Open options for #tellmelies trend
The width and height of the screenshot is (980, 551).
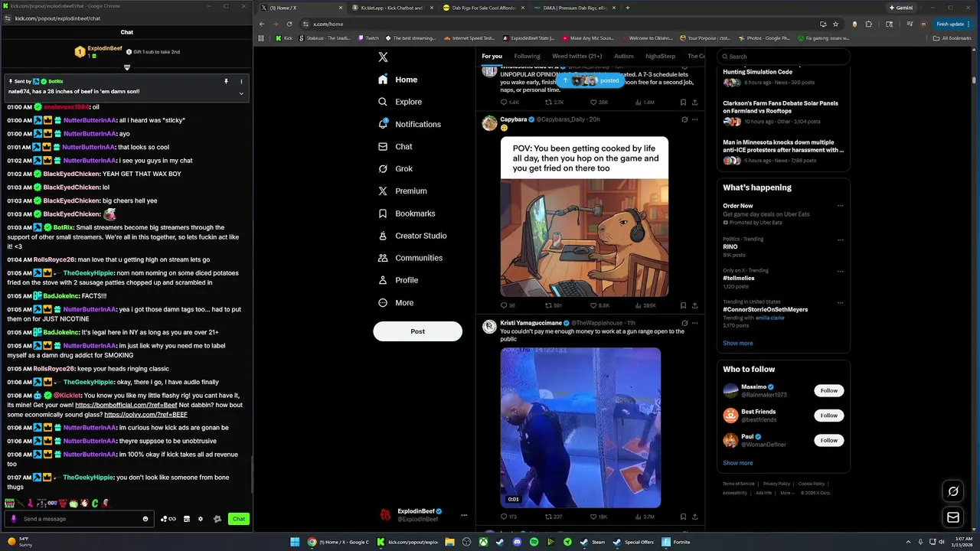840,271
